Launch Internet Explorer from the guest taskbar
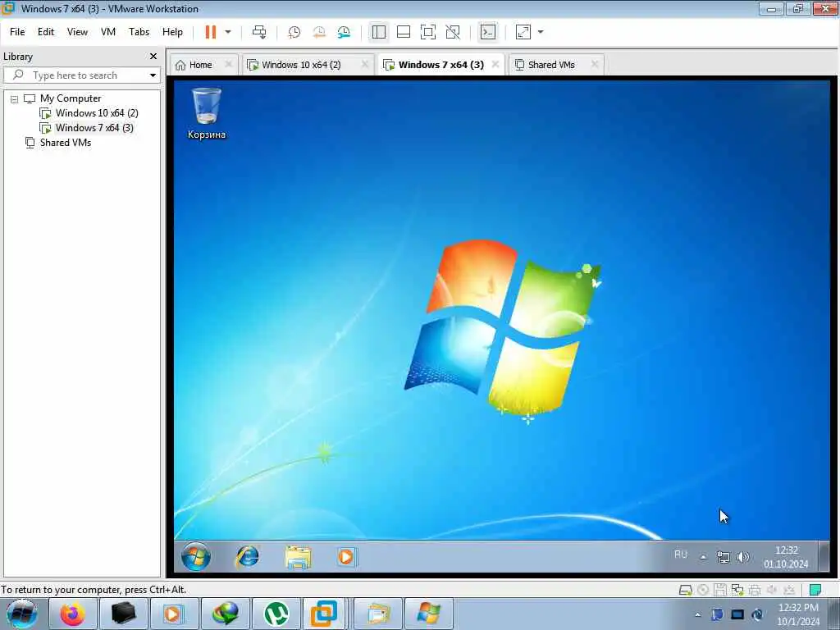840x630 pixels. 248,557
